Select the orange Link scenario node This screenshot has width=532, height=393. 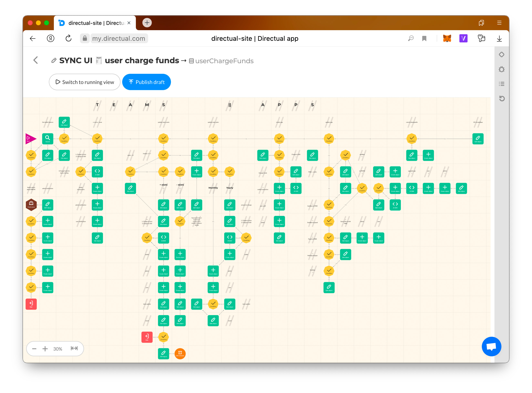180,353
